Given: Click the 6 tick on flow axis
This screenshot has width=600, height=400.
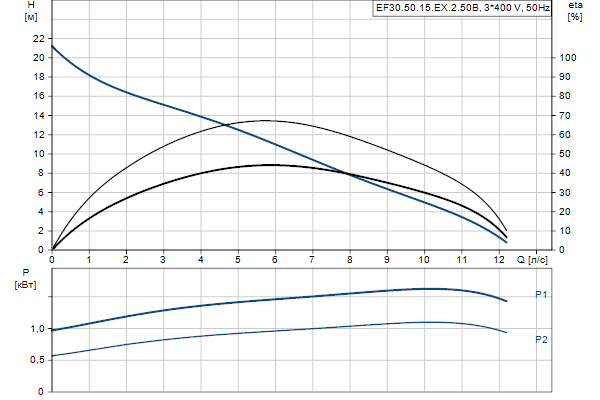Looking at the screenshot, I should [275, 260].
